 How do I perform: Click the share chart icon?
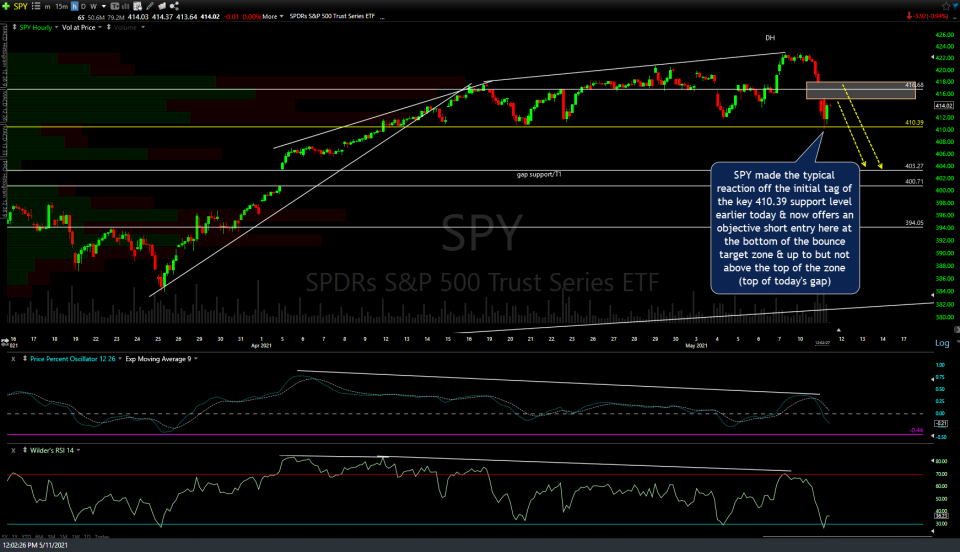coord(174,6)
